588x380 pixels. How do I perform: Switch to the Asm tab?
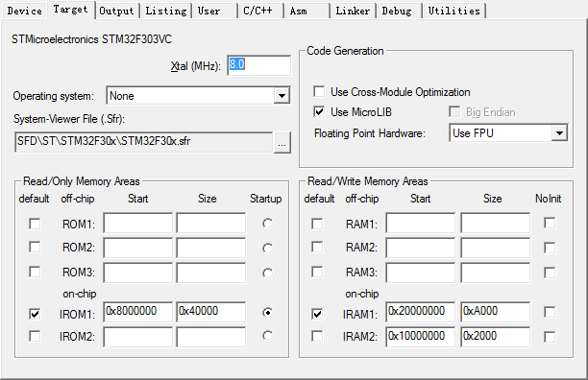pyautogui.click(x=306, y=11)
